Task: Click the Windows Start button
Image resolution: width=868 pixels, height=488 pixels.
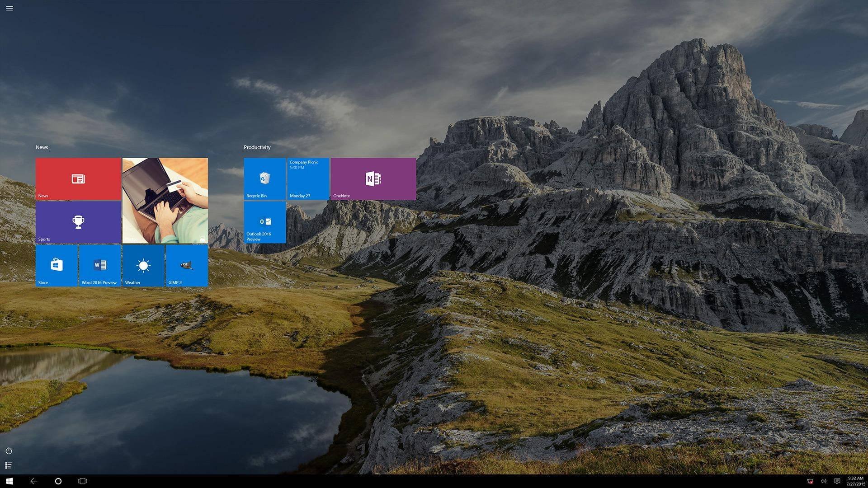Action: click(9, 481)
